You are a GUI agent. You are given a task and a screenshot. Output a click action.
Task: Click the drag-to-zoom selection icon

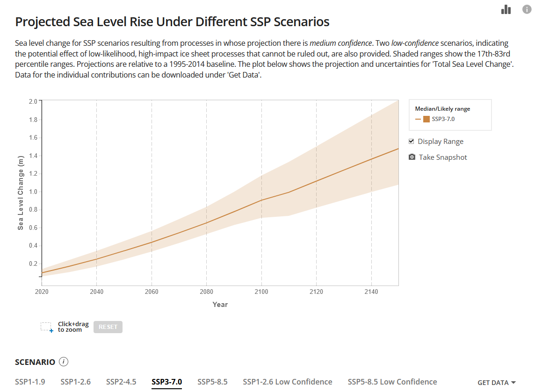pos(46,327)
